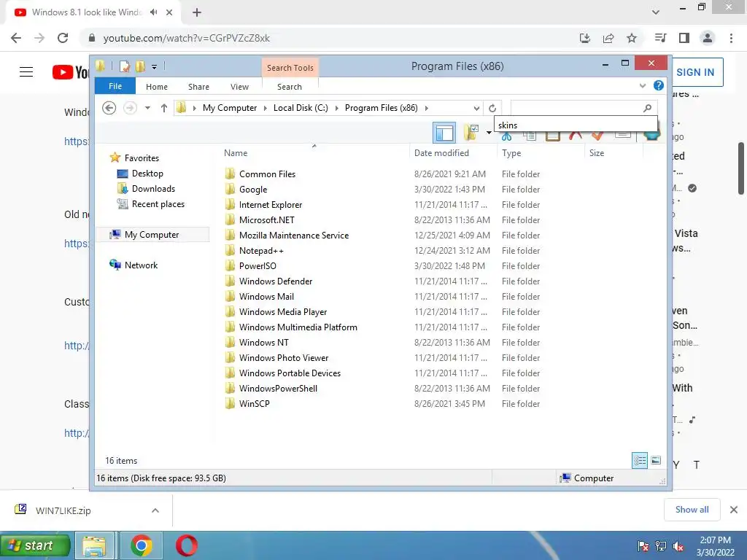Select Downloads in Favorites pane

(153, 189)
